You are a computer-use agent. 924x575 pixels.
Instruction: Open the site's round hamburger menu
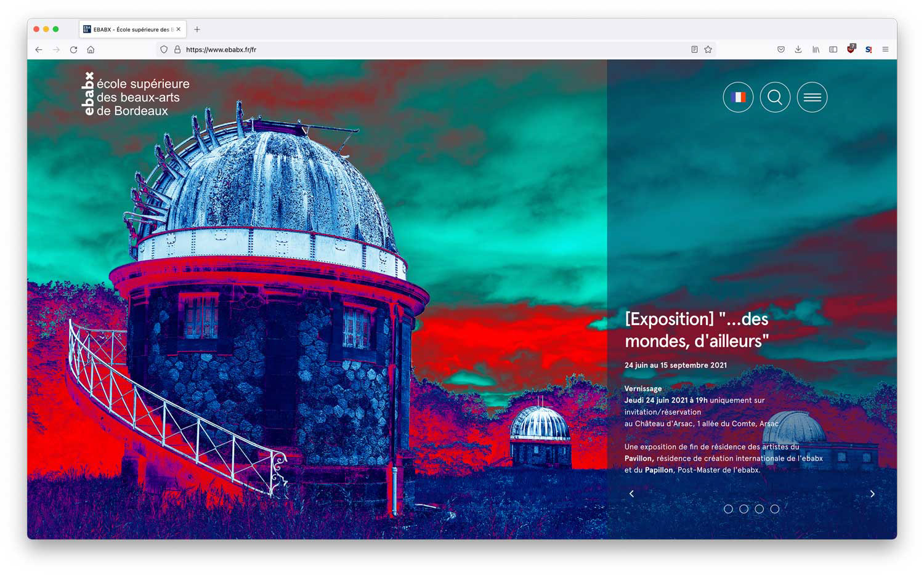[812, 97]
